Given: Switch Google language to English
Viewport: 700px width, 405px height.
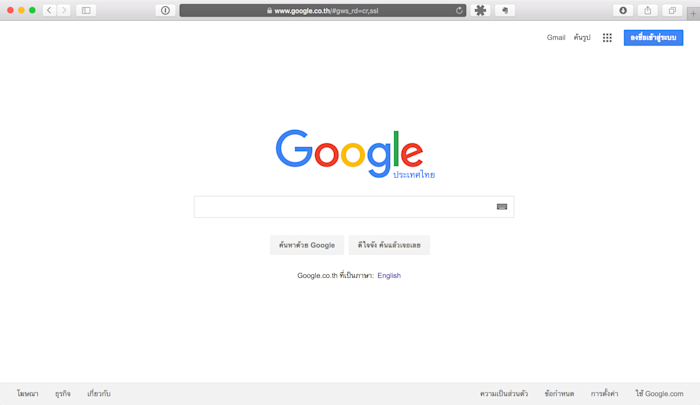Looking at the screenshot, I should tap(389, 276).
